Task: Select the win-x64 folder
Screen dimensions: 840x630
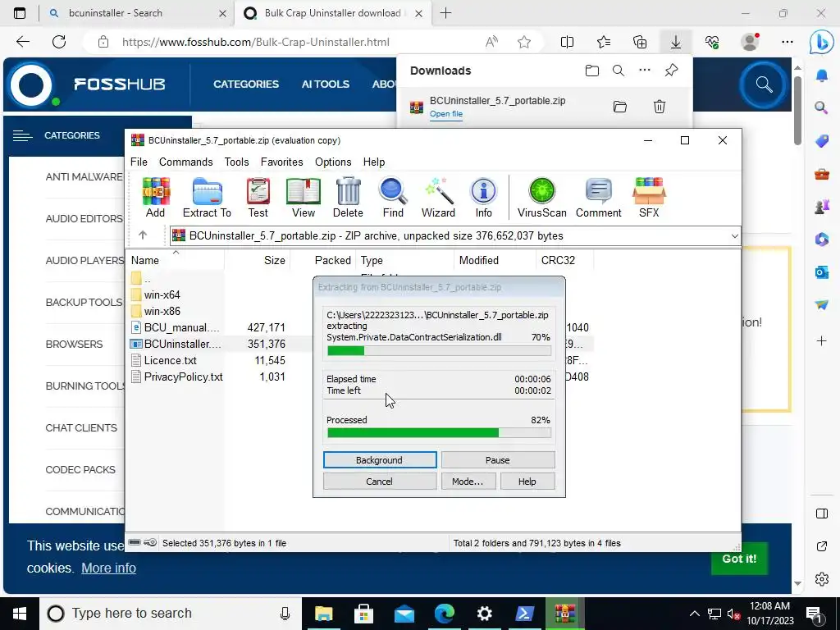Action: pyautogui.click(x=162, y=294)
